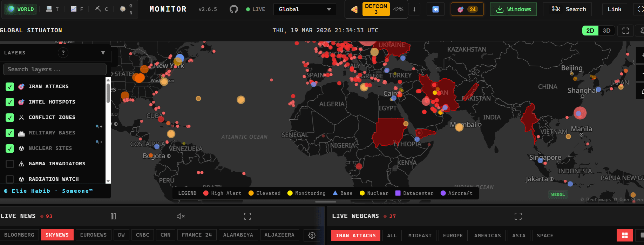Open layers help question mark icon
This screenshot has height=245, width=644.
point(63,53)
